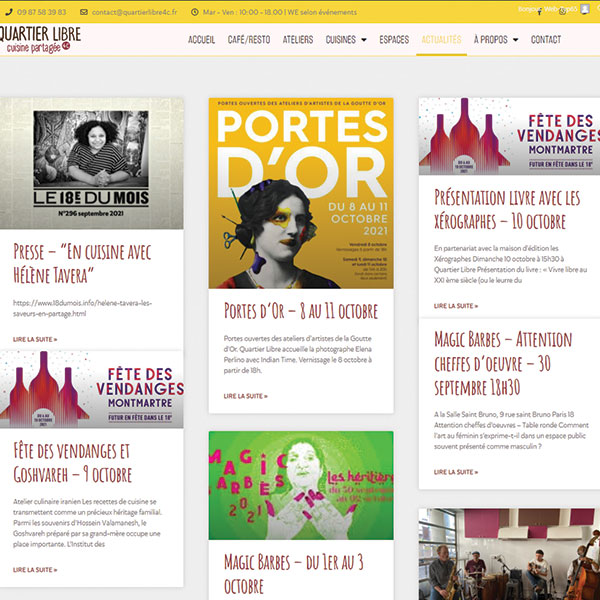The height and width of the screenshot is (600, 600).
Task: Click the envelope email icon
Action: click(x=84, y=12)
